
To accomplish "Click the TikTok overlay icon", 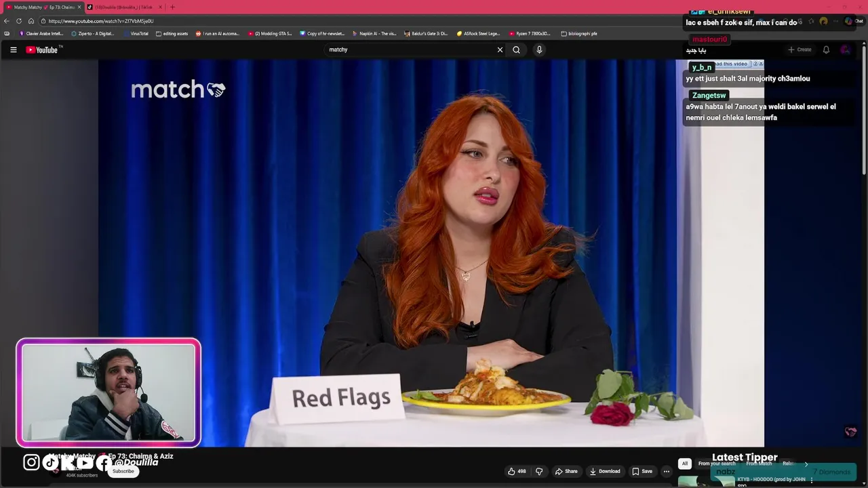I will point(51,462).
